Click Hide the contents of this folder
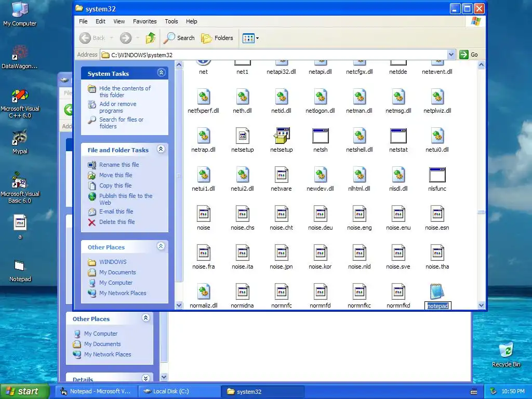The image size is (532, 399). click(125, 91)
